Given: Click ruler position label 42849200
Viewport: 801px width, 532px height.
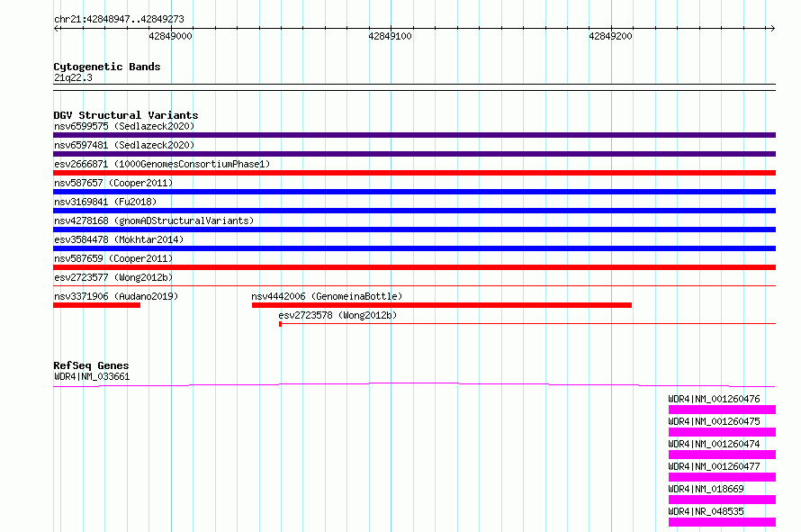Looking at the screenshot, I should [610, 36].
